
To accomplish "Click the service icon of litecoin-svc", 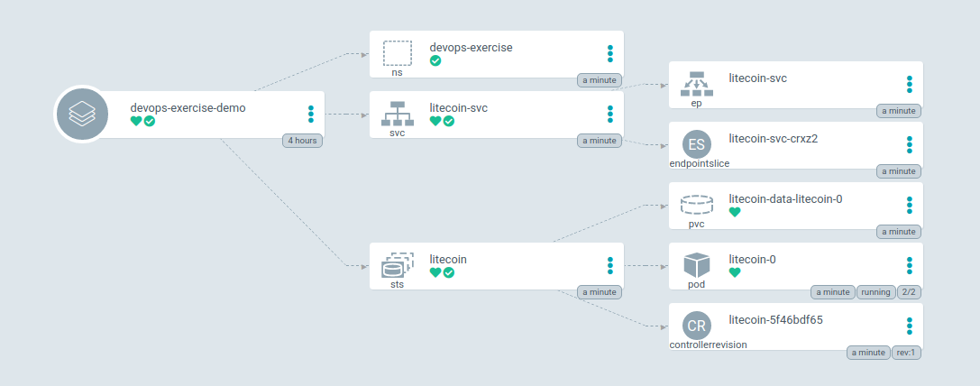I will (x=397, y=115).
